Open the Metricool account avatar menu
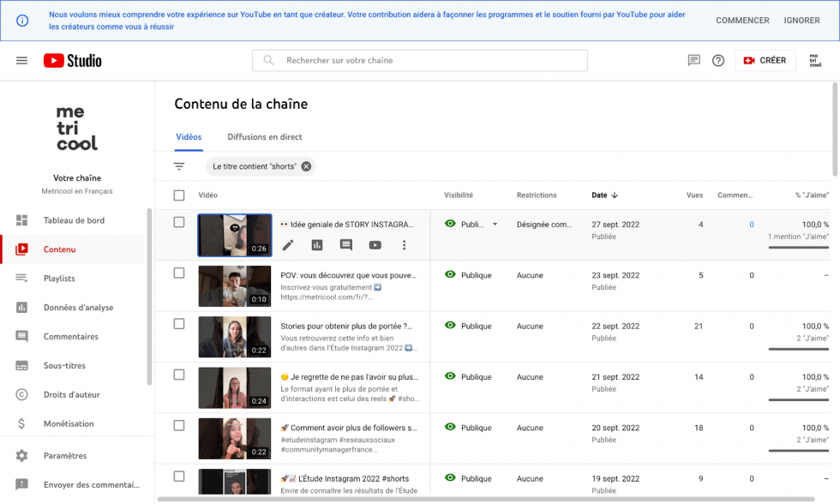The width and height of the screenshot is (840, 504). [x=815, y=61]
